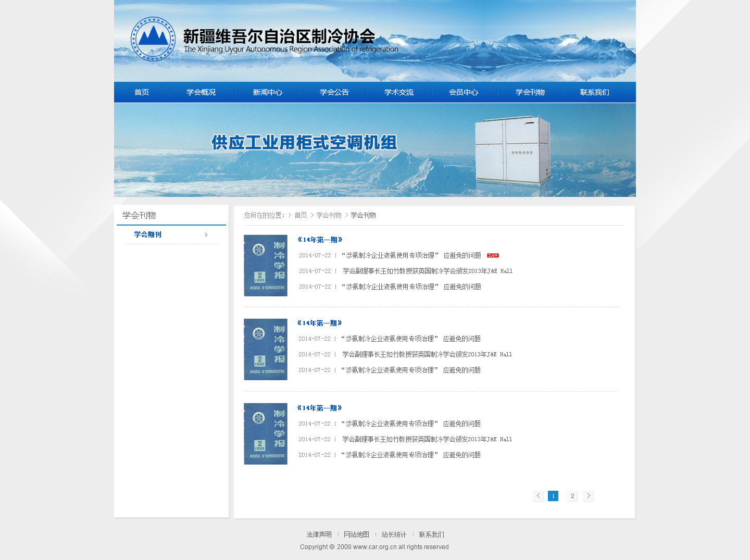The width and height of the screenshot is (750, 560).
Task: Open 会员中心 navigation menu item
Action: tap(464, 92)
